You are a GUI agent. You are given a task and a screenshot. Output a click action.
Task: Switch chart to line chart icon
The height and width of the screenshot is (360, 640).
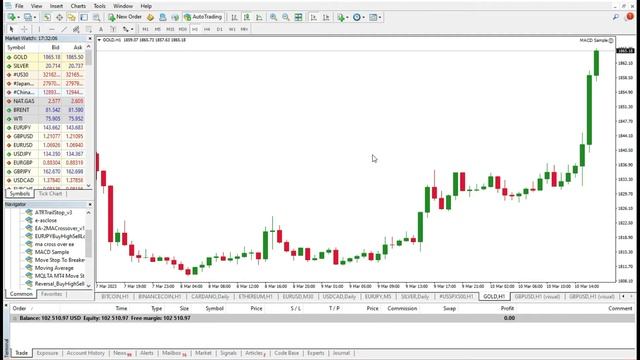click(259, 17)
